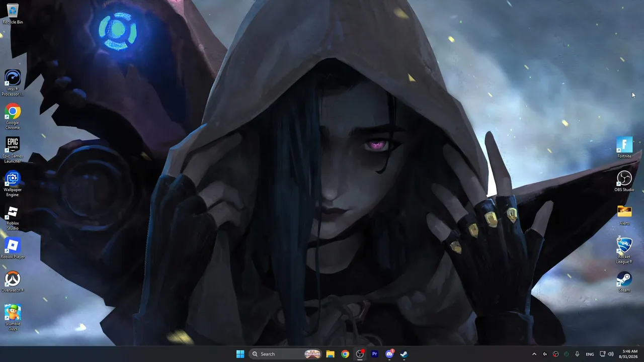Select the Stumble Guys desktop shortcut
The width and height of the screenshot is (644, 362).
coord(13,318)
